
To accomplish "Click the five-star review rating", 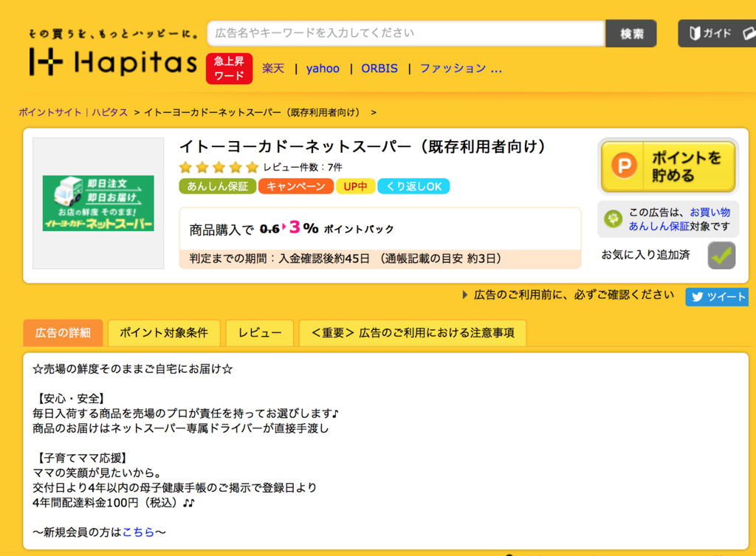I will coord(219,168).
